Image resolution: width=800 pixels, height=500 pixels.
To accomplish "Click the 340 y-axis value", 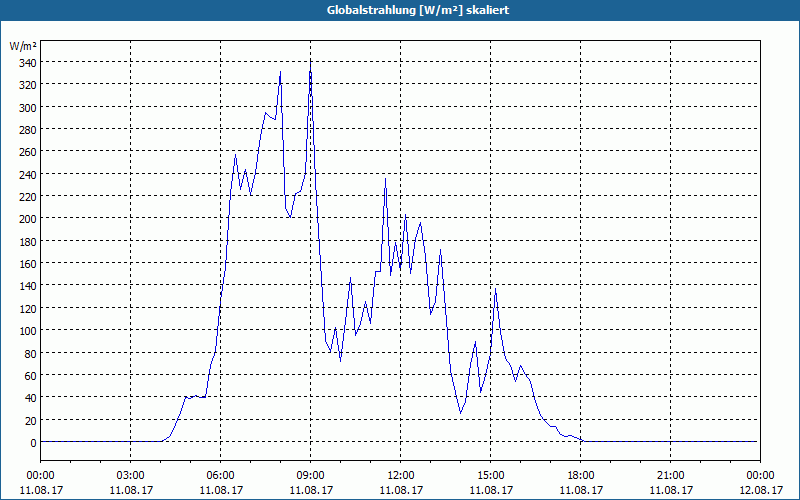I will pos(28,63).
